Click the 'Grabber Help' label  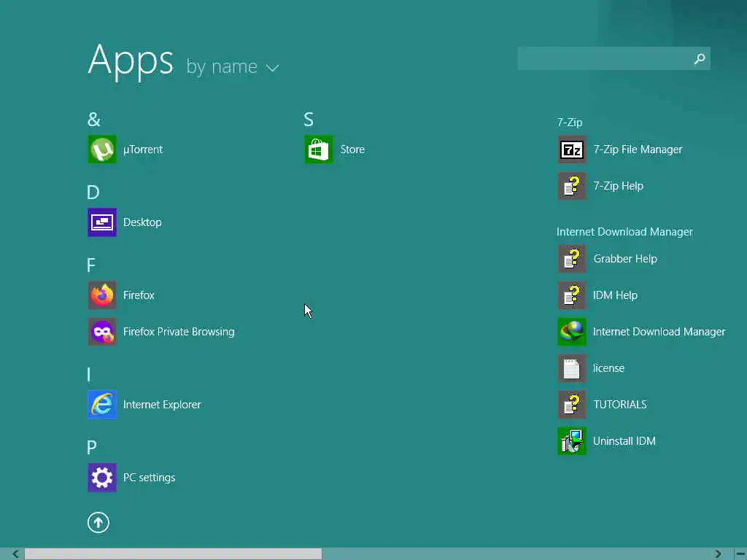pos(625,259)
